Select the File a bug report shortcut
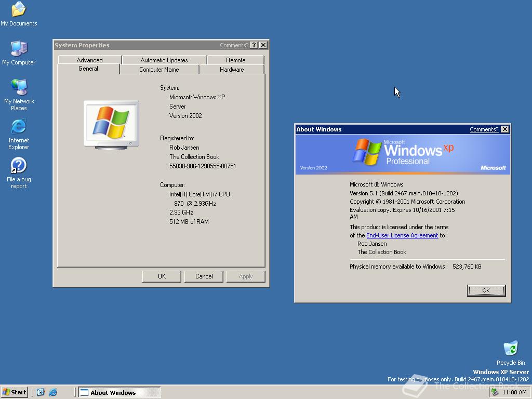532x399 pixels. coord(19,174)
